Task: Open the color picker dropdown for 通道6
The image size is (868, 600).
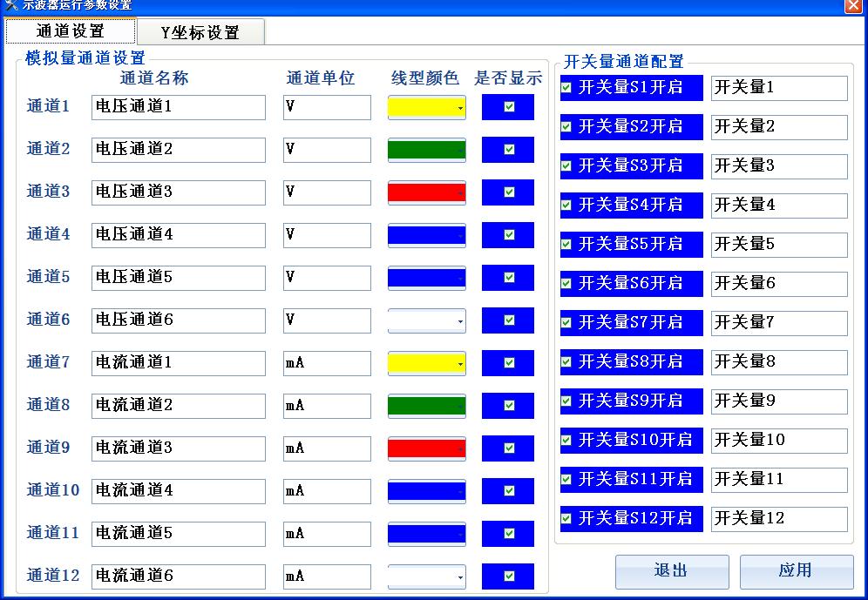Action: pos(459,320)
